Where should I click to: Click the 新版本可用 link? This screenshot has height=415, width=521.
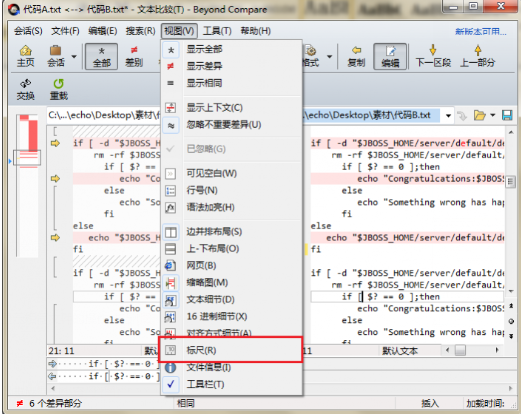(x=481, y=32)
